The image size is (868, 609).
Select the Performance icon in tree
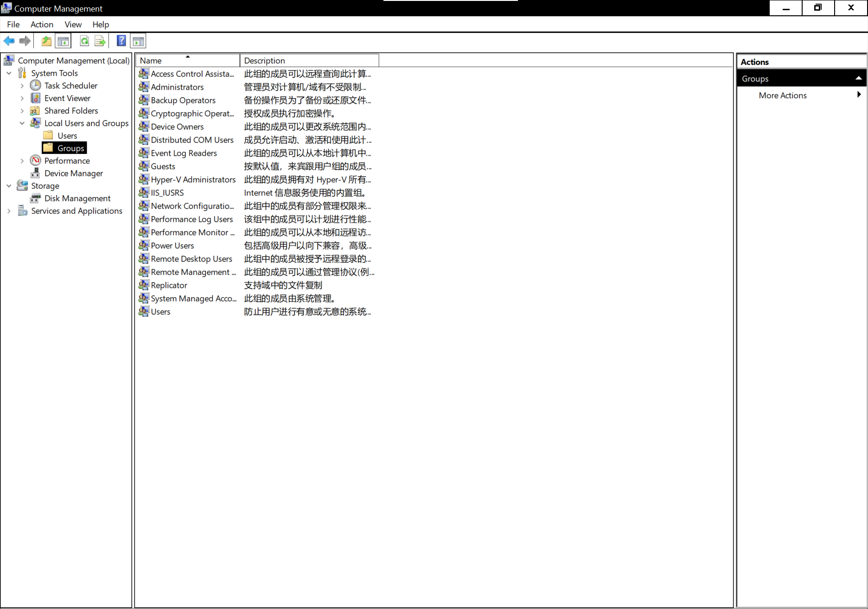pos(35,160)
